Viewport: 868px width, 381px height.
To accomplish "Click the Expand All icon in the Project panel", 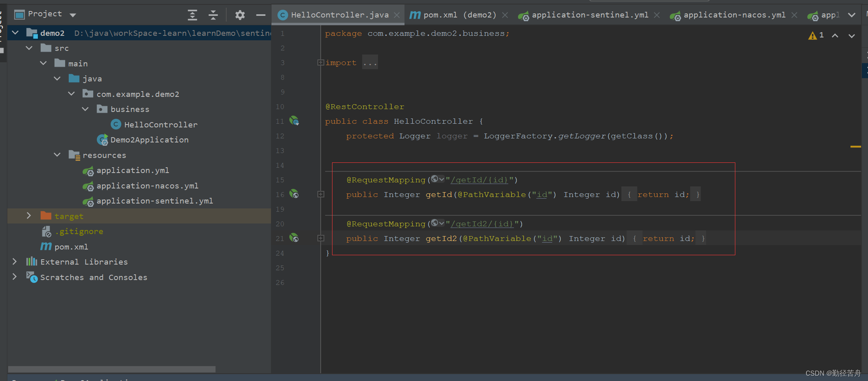I will tap(192, 15).
